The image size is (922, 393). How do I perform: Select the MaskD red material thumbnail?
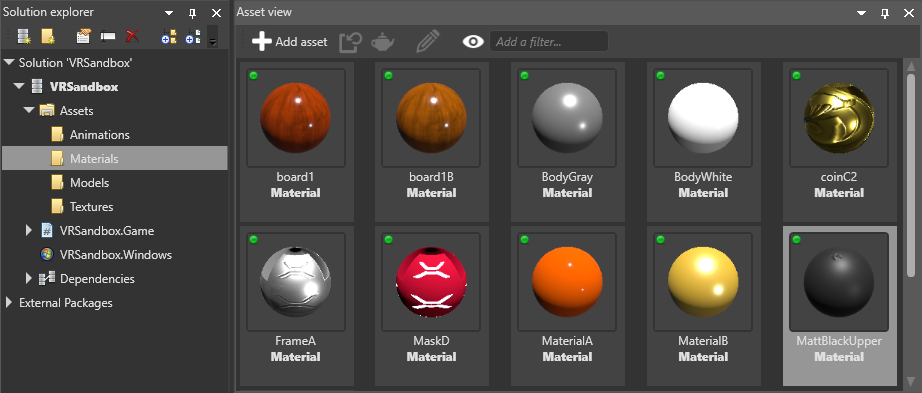click(431, 282)
